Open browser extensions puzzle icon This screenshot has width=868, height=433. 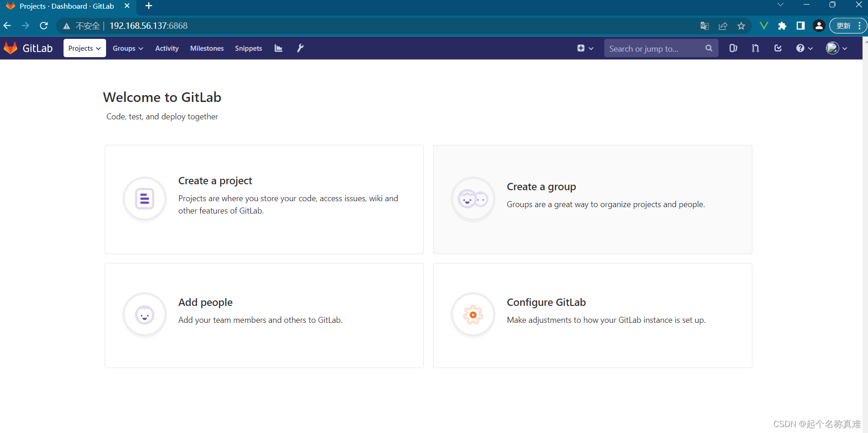pos(782,26)
